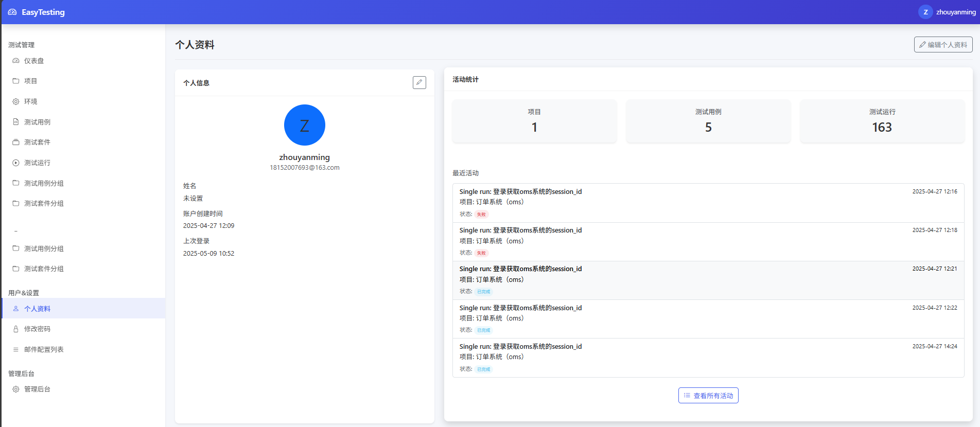Screen dimensions: 980x427
Task: Select the active 个人资料 menu item
Action: [x=83, y=309]
